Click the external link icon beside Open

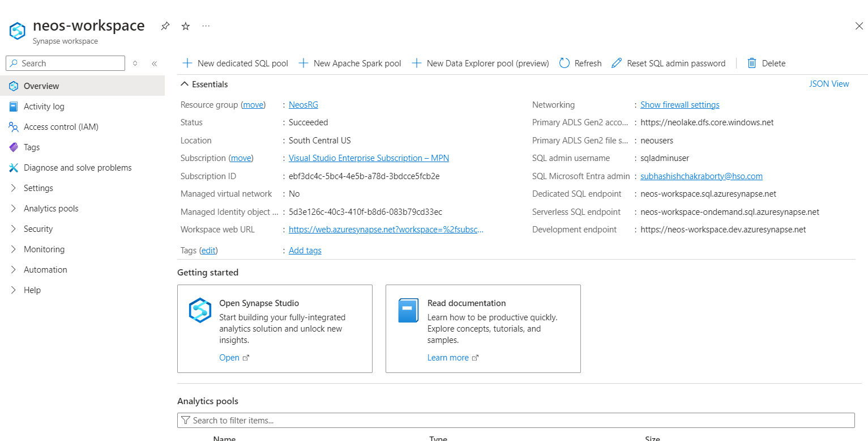pos(246,358)
